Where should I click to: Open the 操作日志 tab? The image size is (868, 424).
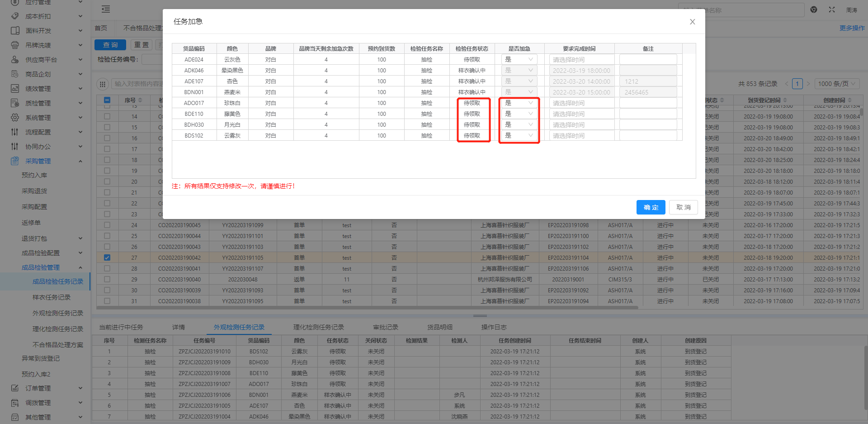point(494,327)
